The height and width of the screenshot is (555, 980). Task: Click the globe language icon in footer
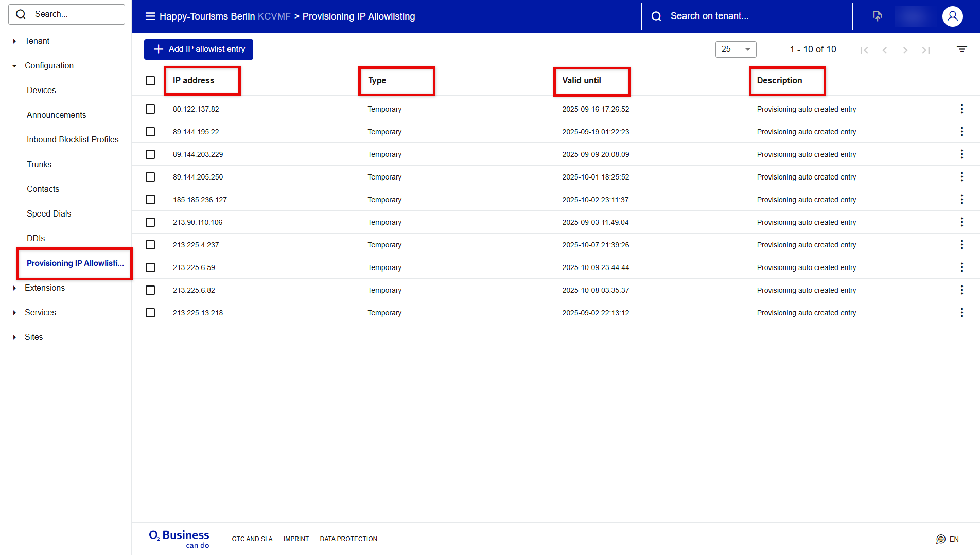pos(941,539)
